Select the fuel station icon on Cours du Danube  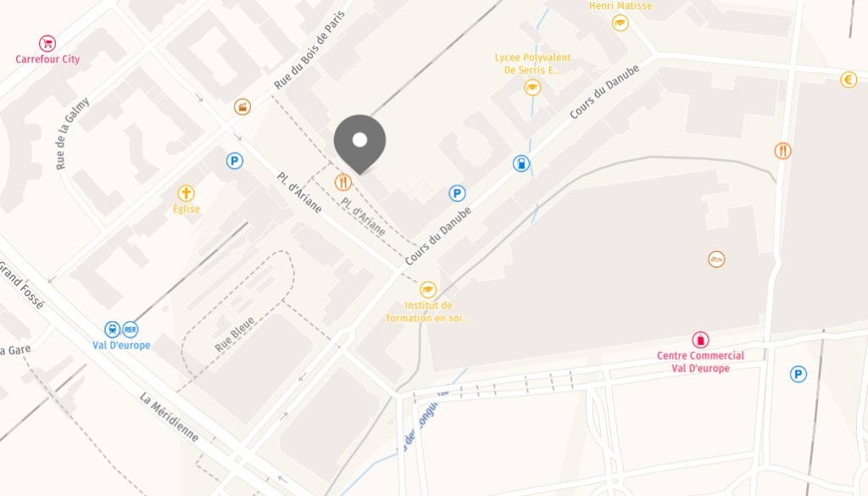pos(521,164)
